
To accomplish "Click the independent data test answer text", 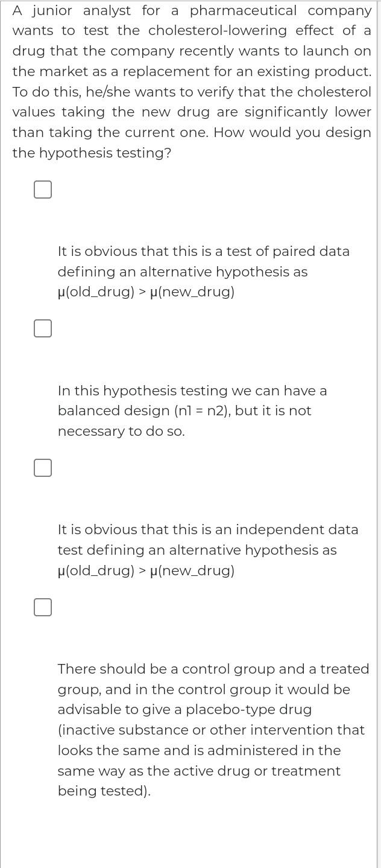I will [x=208, y=550].
